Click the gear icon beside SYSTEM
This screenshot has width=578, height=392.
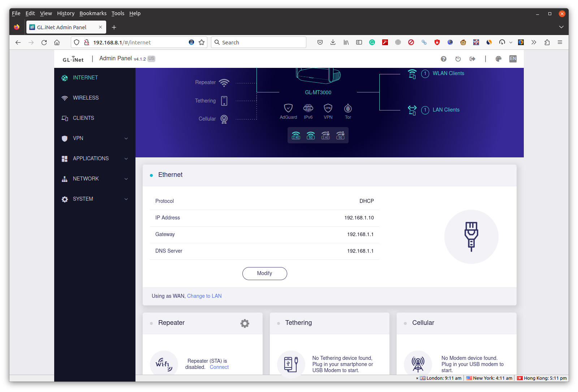[65, 199]
